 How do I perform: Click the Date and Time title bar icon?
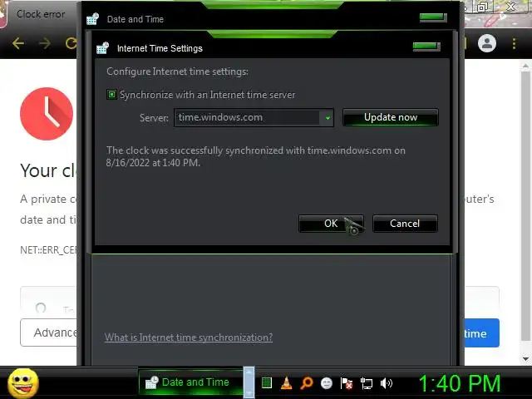point(92,19)
